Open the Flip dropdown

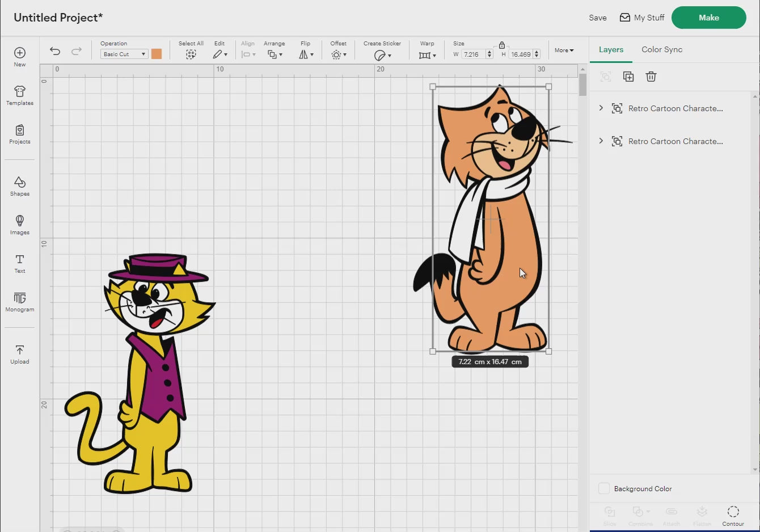(x=306, y=54)
